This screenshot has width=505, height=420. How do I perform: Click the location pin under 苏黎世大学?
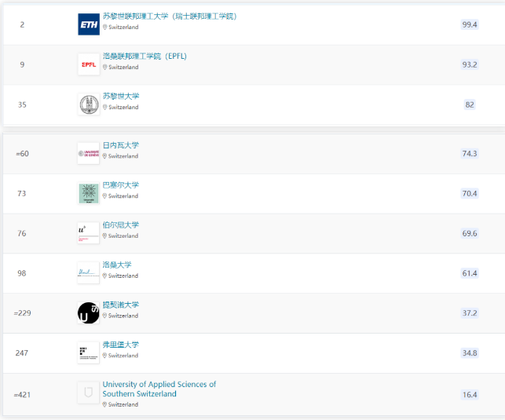[x=105, y=108]
